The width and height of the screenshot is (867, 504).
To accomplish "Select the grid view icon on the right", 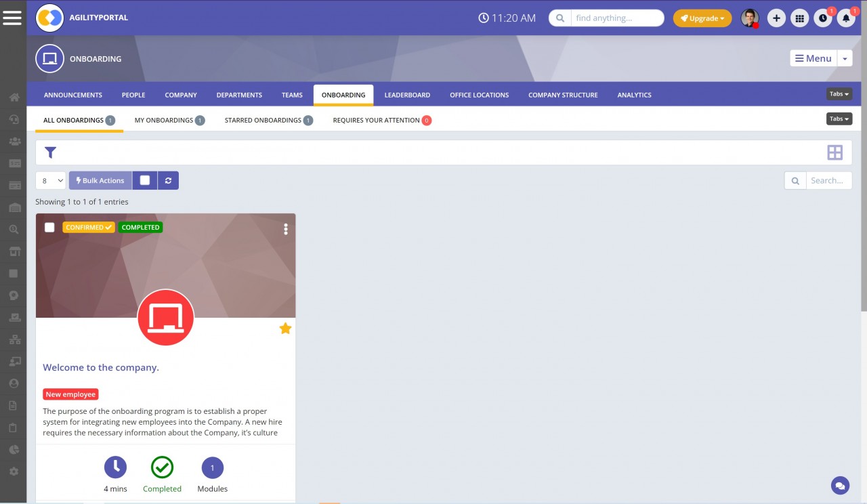I will pyautogui.click(x=834, y=152).
